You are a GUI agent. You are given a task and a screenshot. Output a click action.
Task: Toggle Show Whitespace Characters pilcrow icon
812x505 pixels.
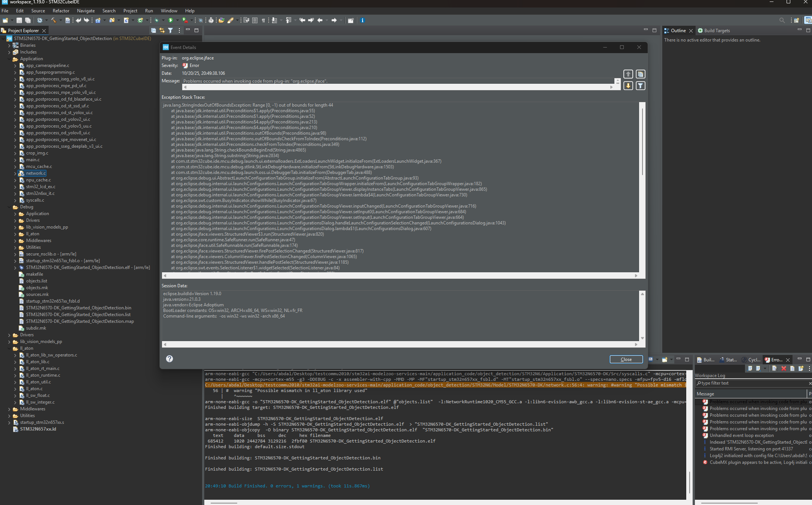pos(263,20)
